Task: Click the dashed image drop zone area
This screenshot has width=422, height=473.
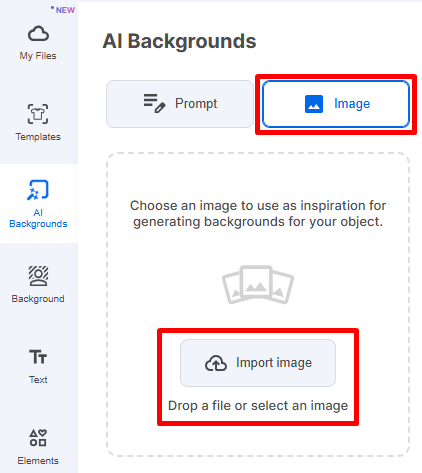Action: pos(258,305)
